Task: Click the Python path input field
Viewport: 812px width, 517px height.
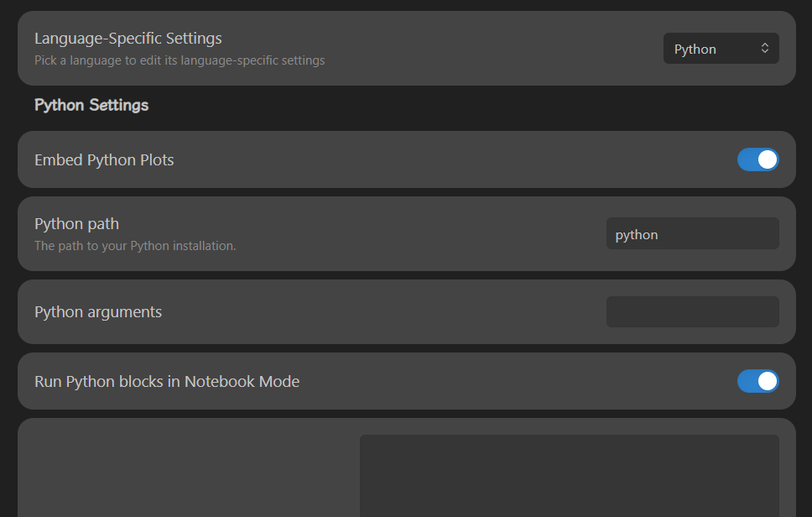Action: (692, 233)
